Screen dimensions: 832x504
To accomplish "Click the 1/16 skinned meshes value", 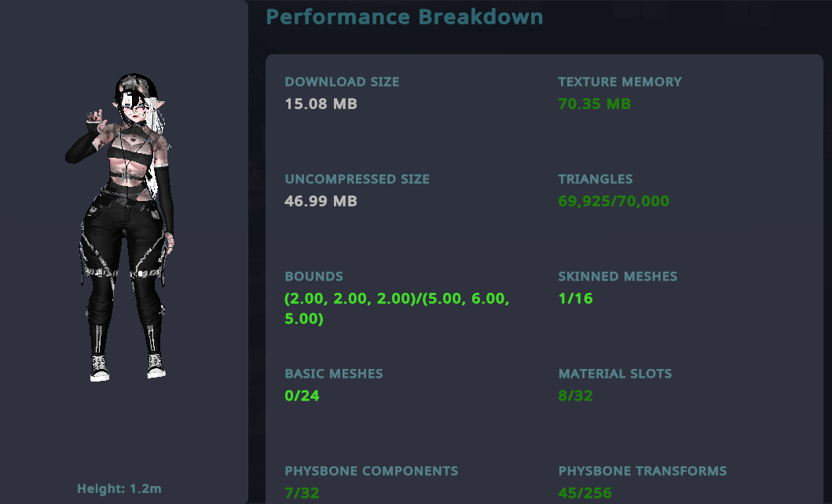I will point(575,298).
